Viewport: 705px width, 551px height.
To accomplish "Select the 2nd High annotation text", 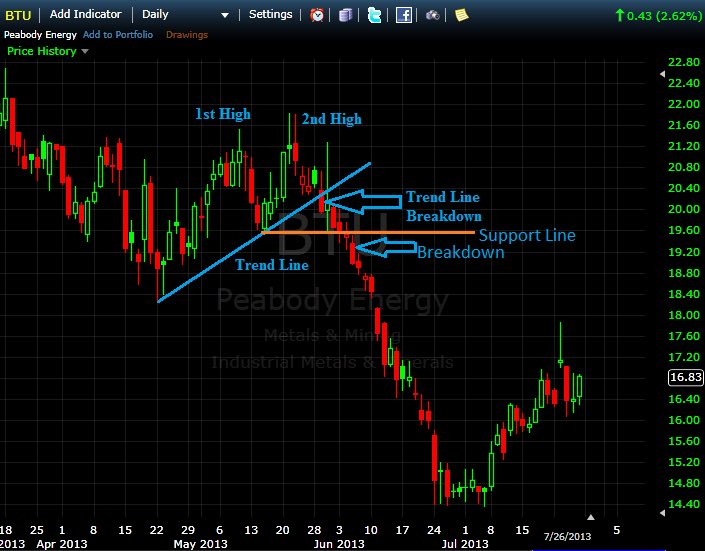I will point(331,119).
